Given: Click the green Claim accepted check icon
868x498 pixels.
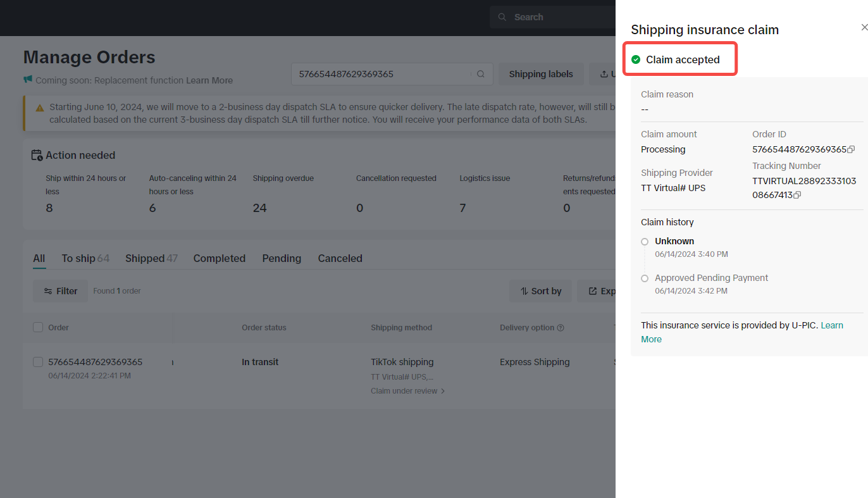Looking at the screenshot, I should pyautogui.click(x=636, y=59).
